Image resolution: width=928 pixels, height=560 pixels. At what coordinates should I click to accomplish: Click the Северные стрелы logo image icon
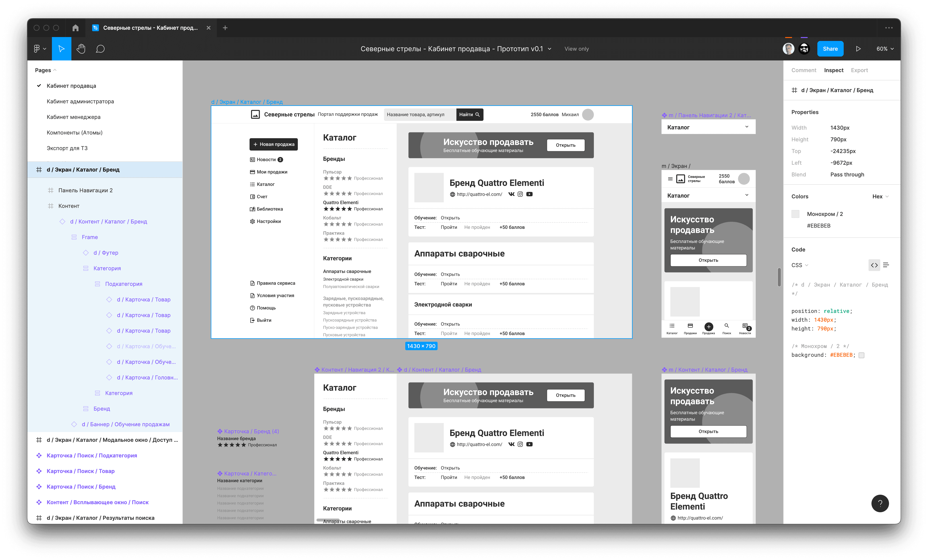(x=255, y=115)
